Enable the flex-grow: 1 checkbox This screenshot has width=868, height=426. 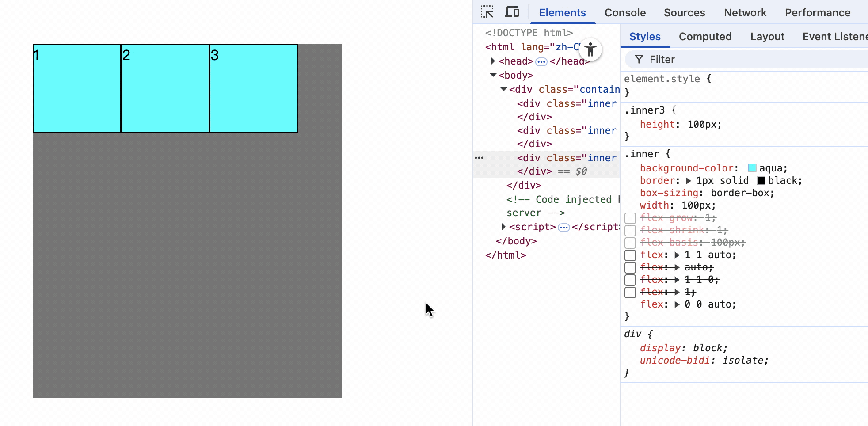click(x=630, y=218)
